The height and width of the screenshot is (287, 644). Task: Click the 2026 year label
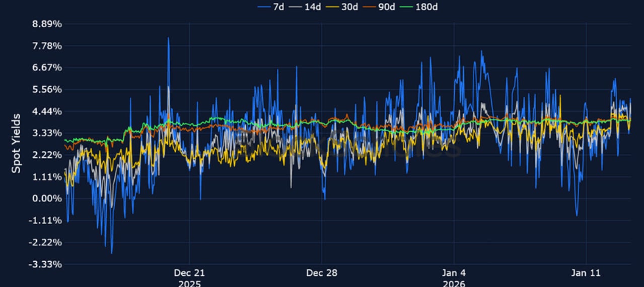[x=454, y=283]
